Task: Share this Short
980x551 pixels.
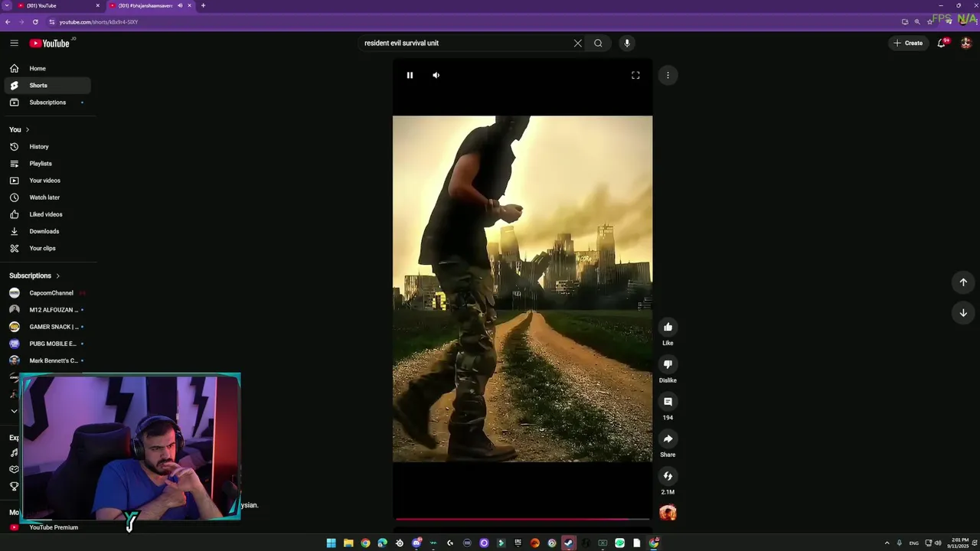Action: tap(668, 439)
